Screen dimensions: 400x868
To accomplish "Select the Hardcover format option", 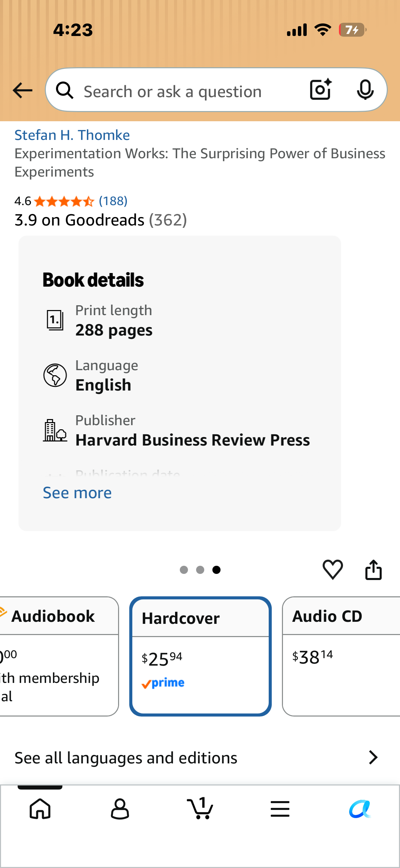I will [x=201, y=656].
